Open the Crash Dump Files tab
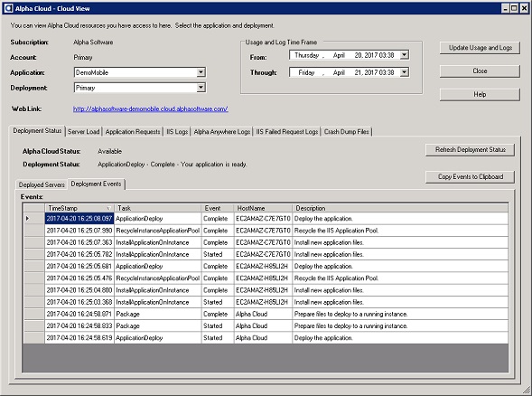The height and width of the screenshot is (396, 532). click(x=347, y=132)
